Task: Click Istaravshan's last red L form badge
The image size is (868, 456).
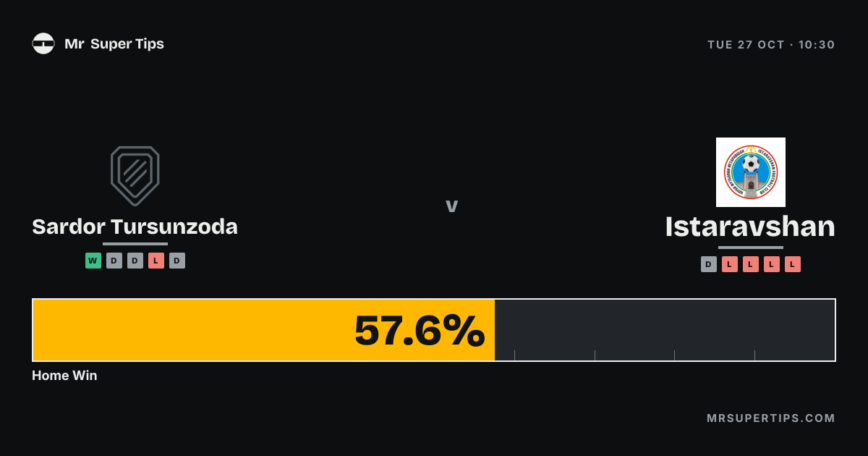Action: point(793,264)
